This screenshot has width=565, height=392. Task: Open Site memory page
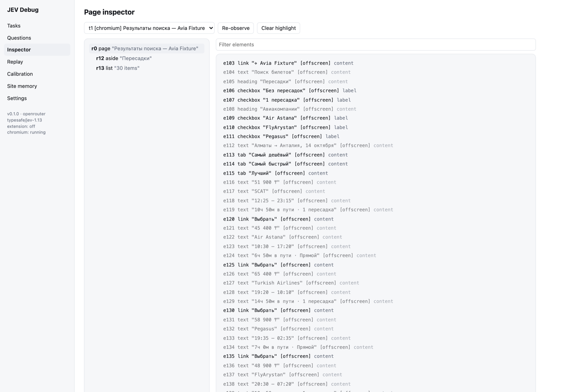[37, 86]
